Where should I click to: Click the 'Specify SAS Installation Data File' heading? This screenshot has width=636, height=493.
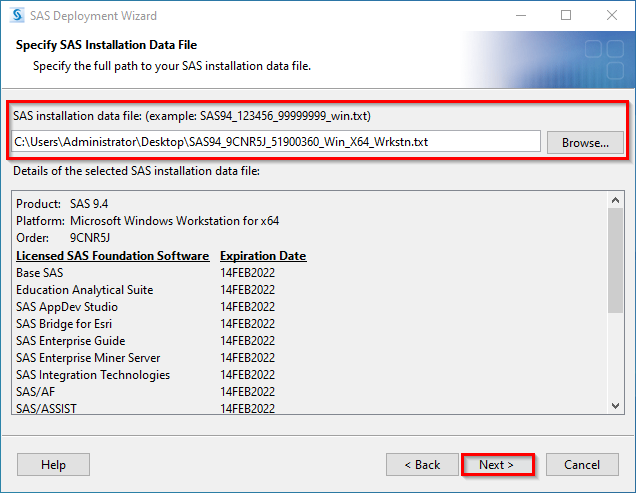click(106, 45)
